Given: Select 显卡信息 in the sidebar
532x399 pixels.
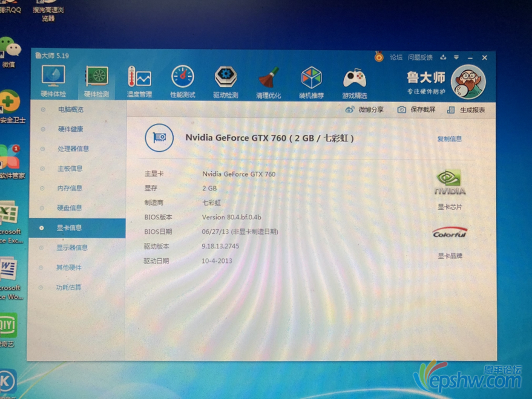Looking at the screenshot, I should 77,228.
